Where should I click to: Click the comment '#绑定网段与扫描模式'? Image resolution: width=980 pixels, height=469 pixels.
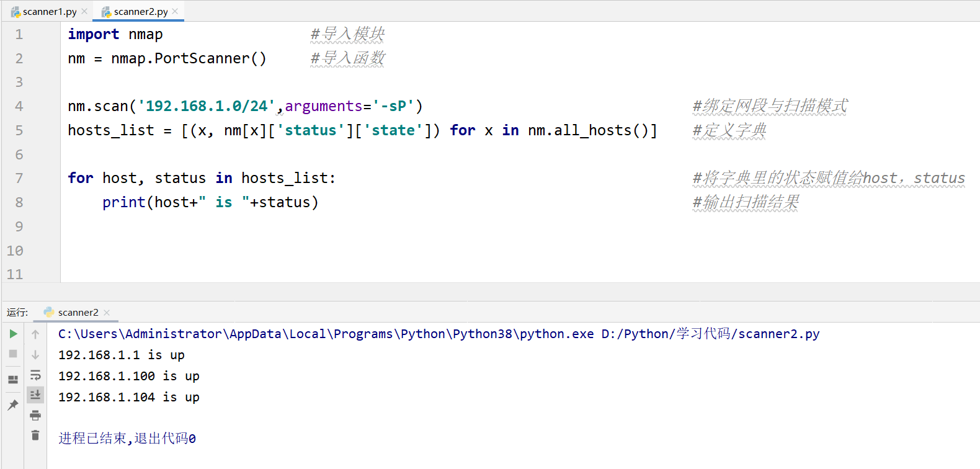pos(770,106)
